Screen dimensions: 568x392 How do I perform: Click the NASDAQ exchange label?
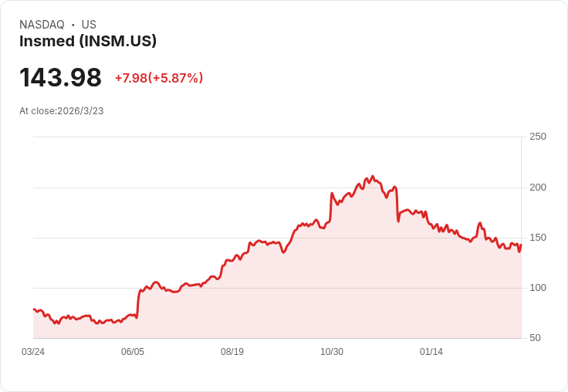42,25
